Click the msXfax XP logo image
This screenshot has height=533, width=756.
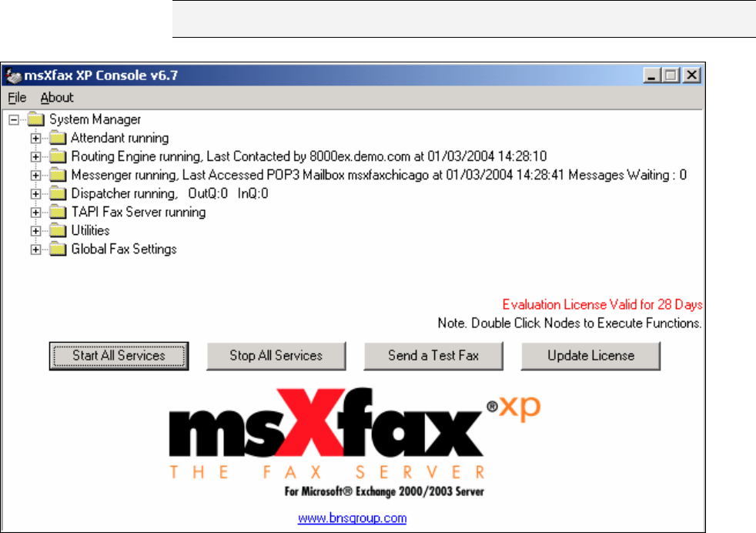[356, 442]
